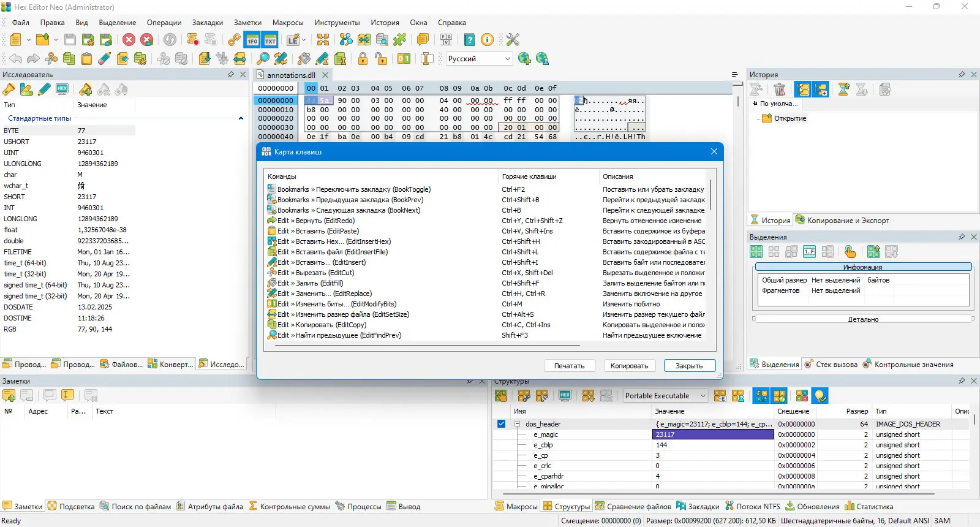Click the magnifier Find icon in toolbar
980x527 pixels.
pyautogui.click(x=263, y=59)
